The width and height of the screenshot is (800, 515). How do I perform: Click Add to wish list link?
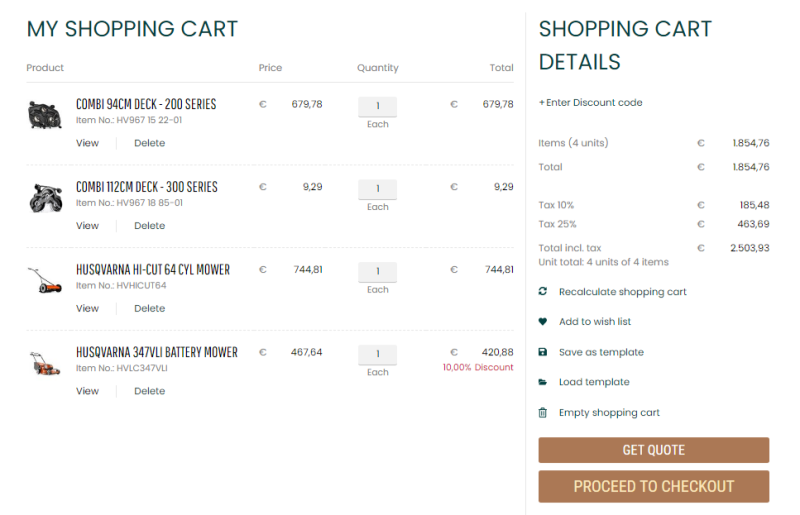[595, 322]
